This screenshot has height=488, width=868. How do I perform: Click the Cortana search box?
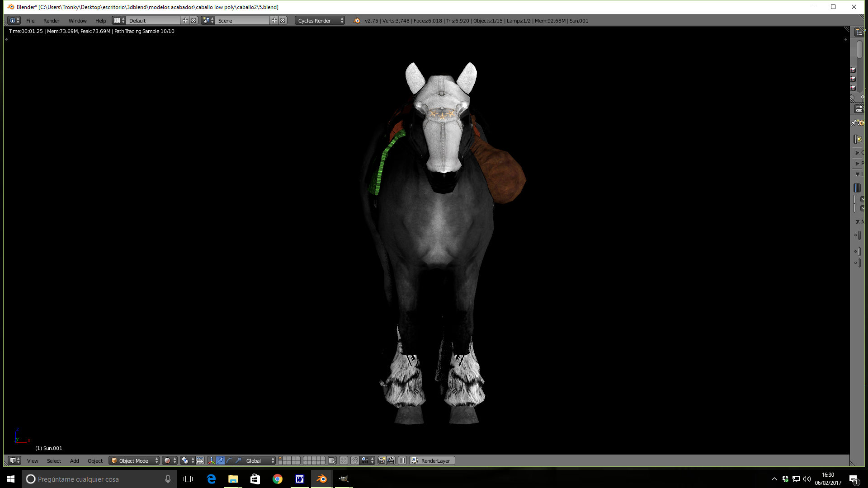[99, 479]
